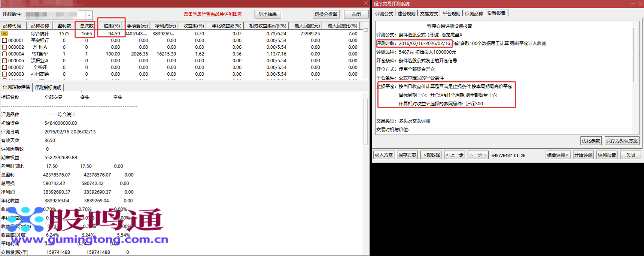Click the 切换分析图 button
Screen dimensions: 644x256
(x=326, y=14)
